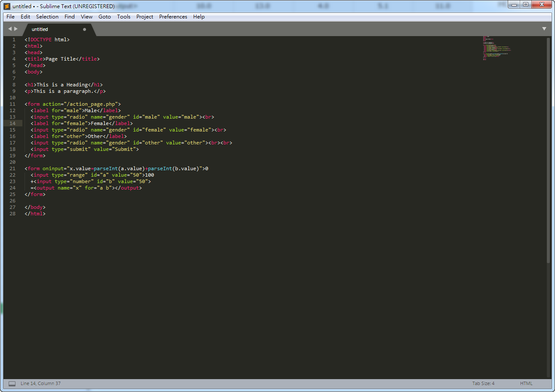Open the Edit menu
The width and height of the screenshot is (555, 392).
(25, 17)
